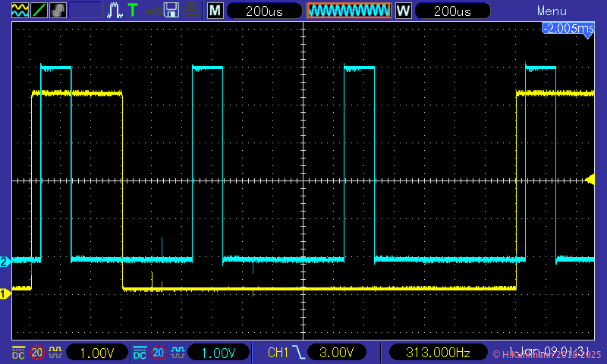Click the -2.005ms horizontal trigger position marker
Image resolution: width=607 pixels, height=364 pixels.
click(x=568, y=30)
